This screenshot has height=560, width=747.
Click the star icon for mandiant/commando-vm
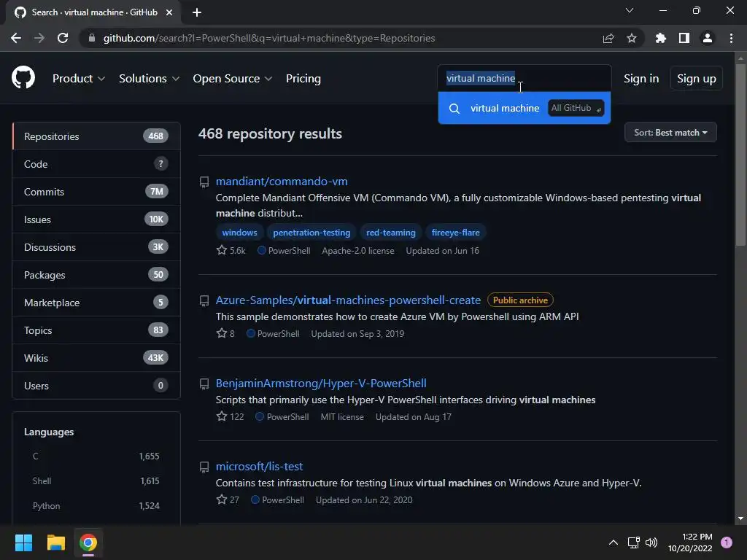222,250
